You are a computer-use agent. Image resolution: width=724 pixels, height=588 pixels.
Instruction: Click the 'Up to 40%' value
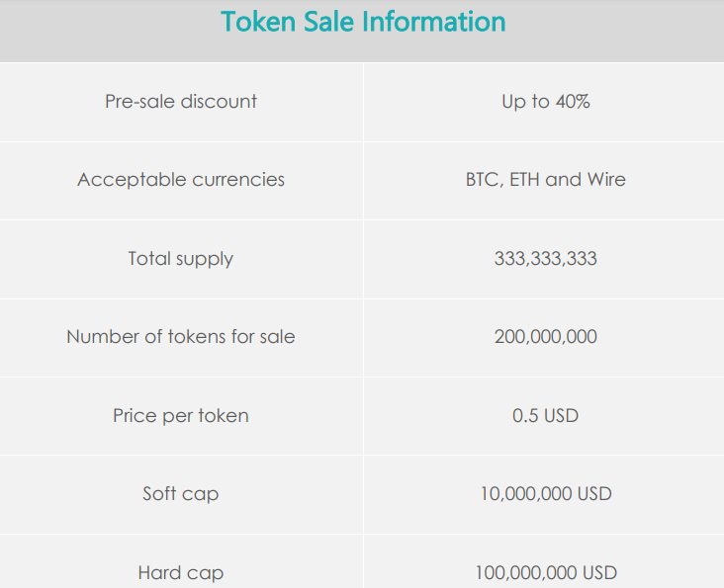(546, 101)
